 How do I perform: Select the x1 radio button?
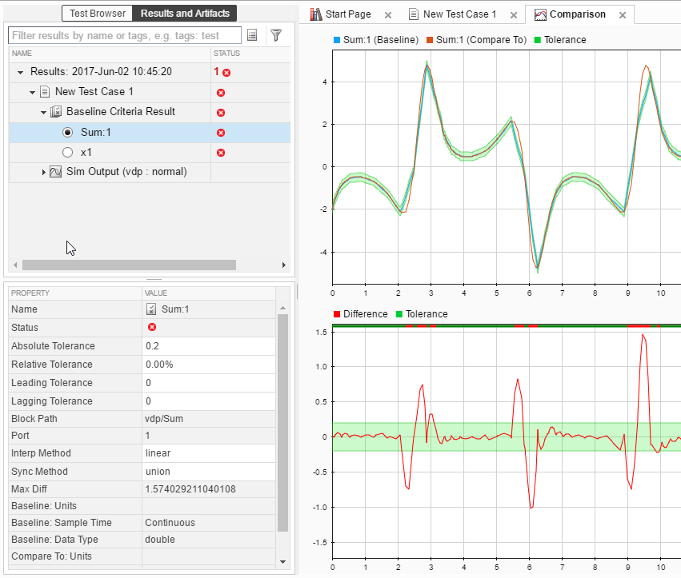(68, 152)
